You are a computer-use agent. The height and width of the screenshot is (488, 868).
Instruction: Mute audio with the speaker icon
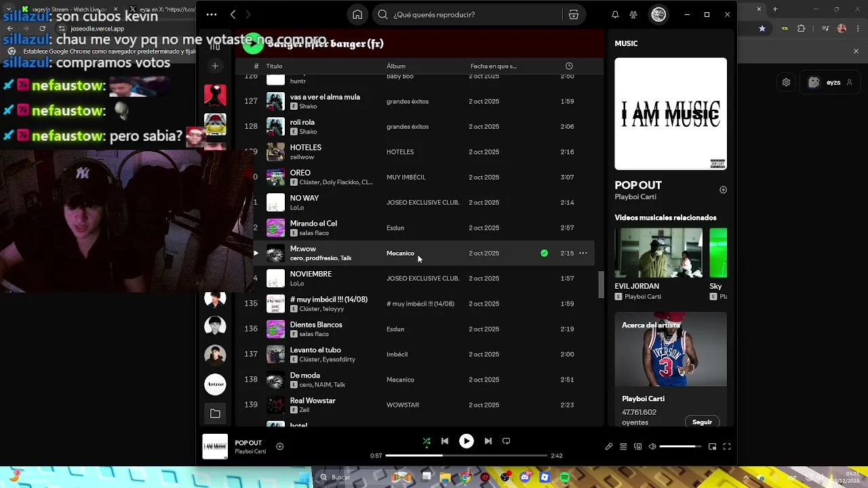tap(652, 447)
